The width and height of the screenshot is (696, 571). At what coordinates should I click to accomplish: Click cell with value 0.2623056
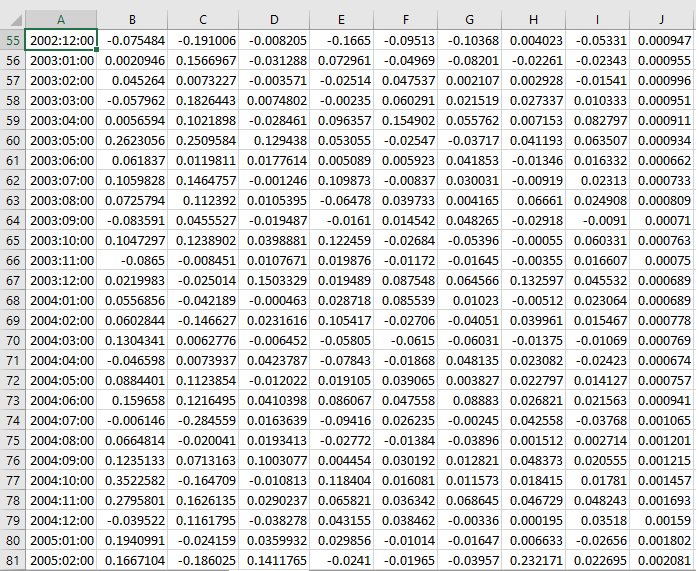(x=132, y=140)
